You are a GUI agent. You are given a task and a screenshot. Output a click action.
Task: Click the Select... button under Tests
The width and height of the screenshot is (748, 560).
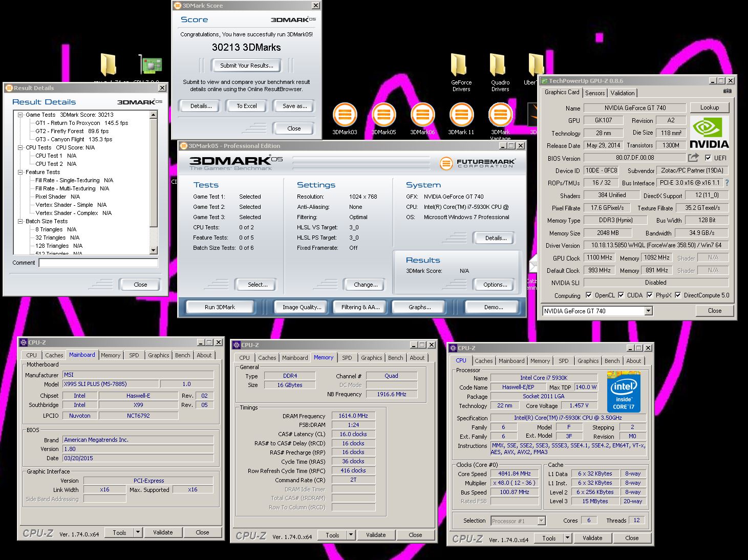[258, 285]
